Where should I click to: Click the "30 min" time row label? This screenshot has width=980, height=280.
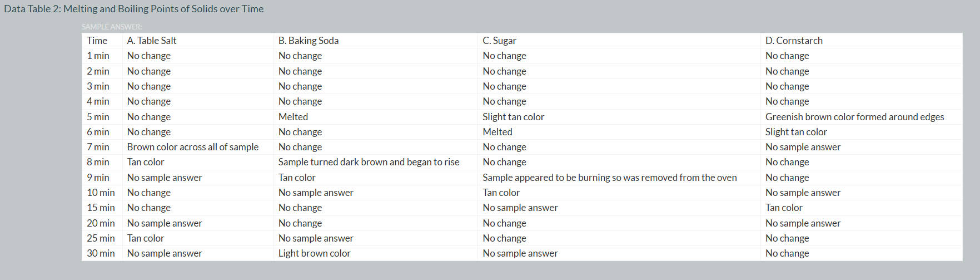(101, 253)
